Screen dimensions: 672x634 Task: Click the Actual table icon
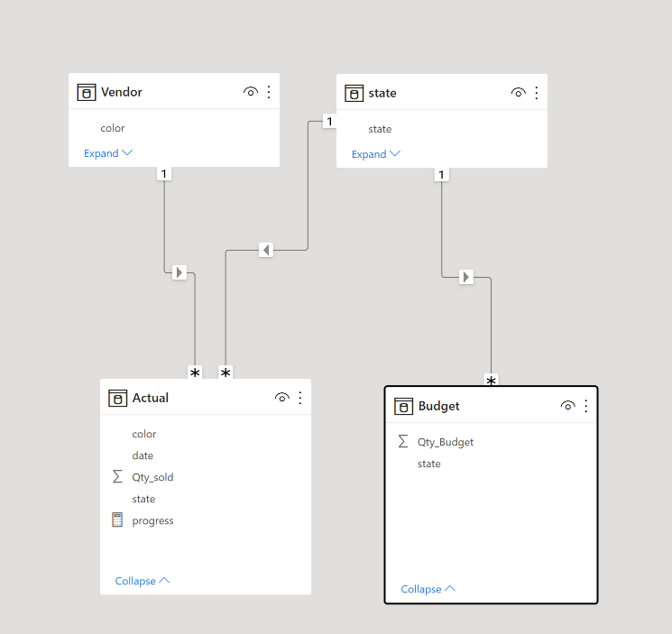coord(117,398)
